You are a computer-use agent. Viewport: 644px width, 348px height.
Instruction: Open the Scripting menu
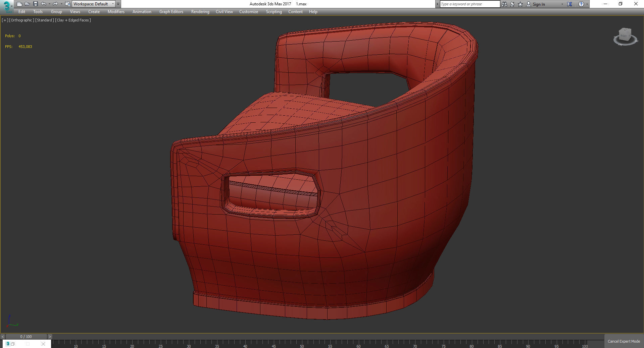274,12
